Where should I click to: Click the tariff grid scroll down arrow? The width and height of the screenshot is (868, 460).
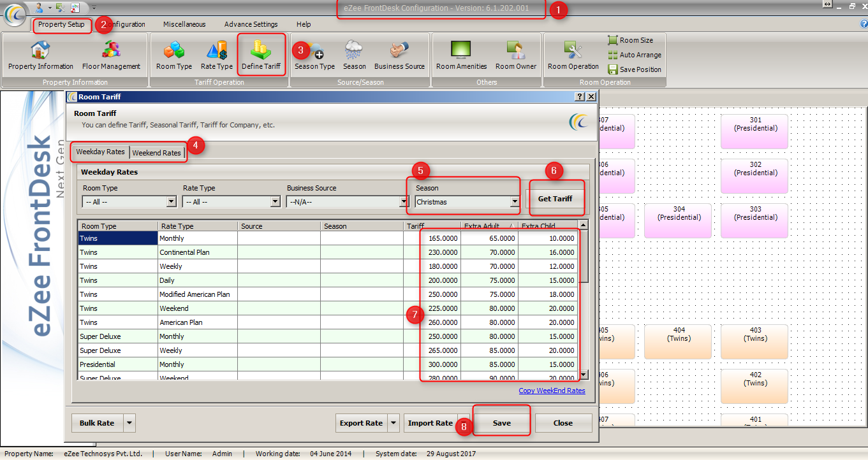[584, 375]
